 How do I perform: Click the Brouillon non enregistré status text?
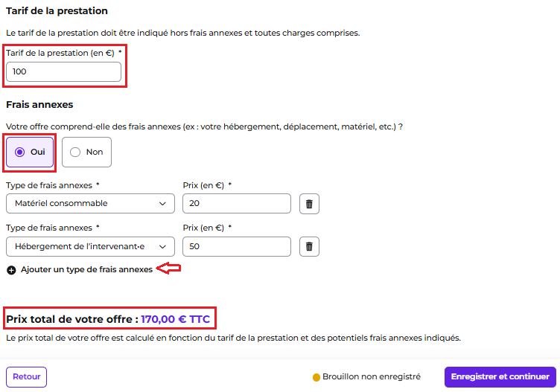[372, 376]
